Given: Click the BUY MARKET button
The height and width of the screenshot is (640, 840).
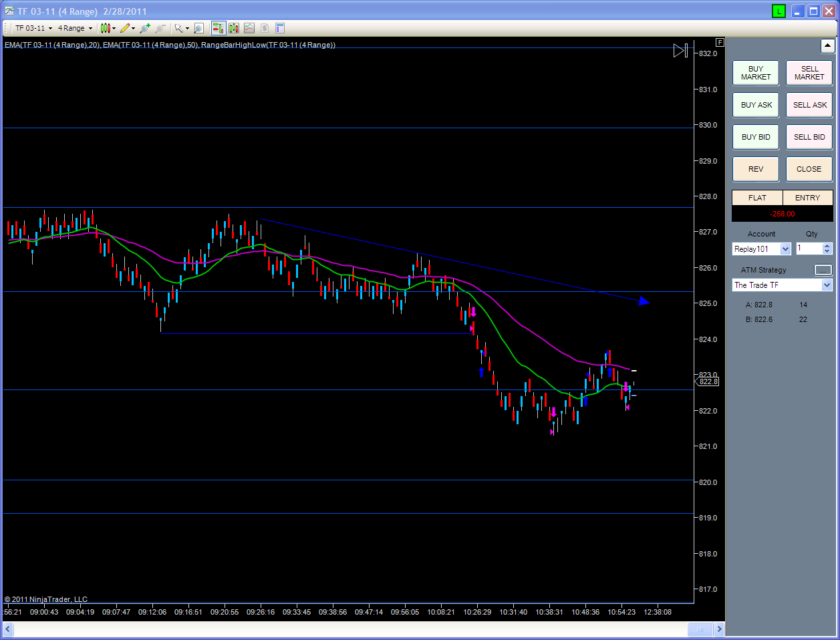Looking at the screenshot, I should point(756,73).
